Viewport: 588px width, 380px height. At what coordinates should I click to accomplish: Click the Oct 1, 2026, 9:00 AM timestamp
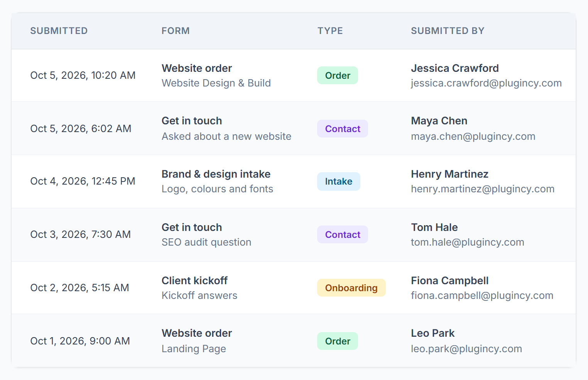[x=80, y=341]
